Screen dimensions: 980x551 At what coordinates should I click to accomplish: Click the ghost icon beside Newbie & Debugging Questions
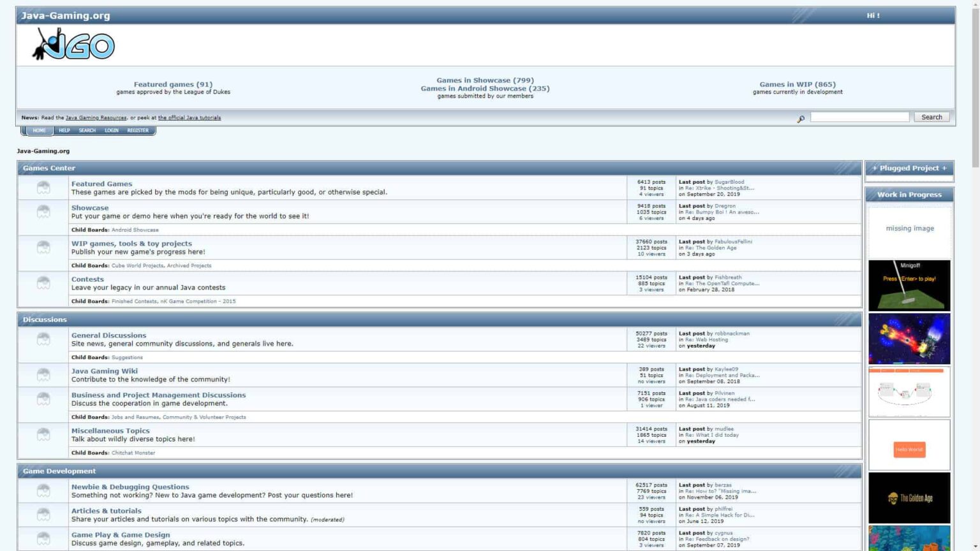44,490
